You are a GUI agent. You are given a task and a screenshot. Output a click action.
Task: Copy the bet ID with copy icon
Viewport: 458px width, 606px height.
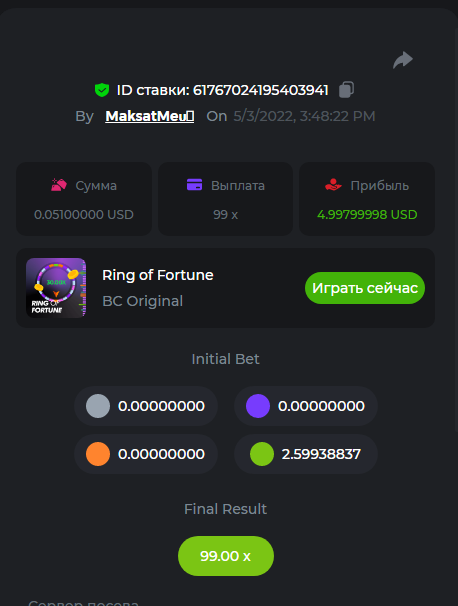click(x=346, y=90)
